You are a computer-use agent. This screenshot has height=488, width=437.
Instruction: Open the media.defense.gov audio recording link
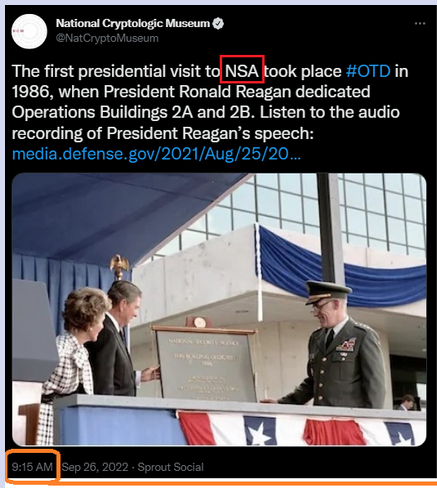click(x=156, y=154)
